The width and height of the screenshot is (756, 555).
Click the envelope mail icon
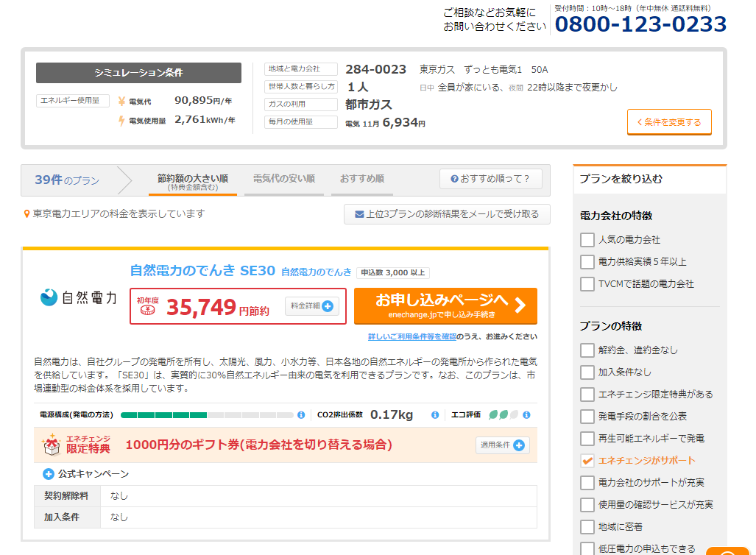click(359, 214)
